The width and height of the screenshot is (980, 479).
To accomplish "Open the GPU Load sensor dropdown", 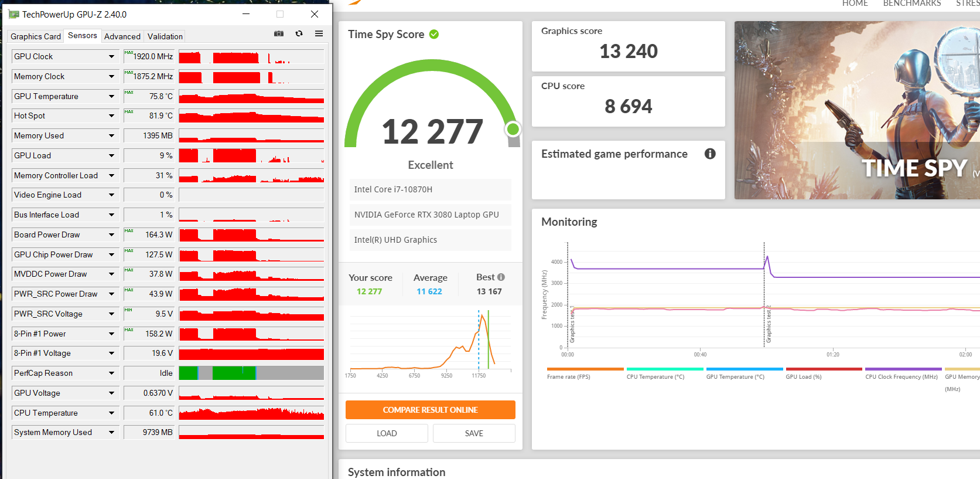I will coord(111,155).
